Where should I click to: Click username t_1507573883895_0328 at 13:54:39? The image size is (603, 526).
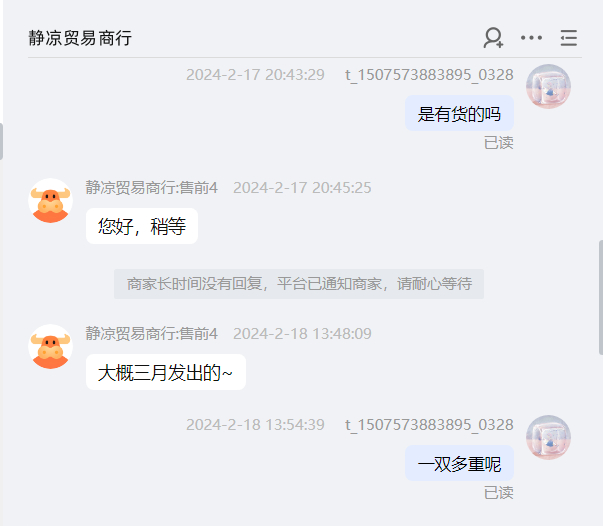pos(429,425)
